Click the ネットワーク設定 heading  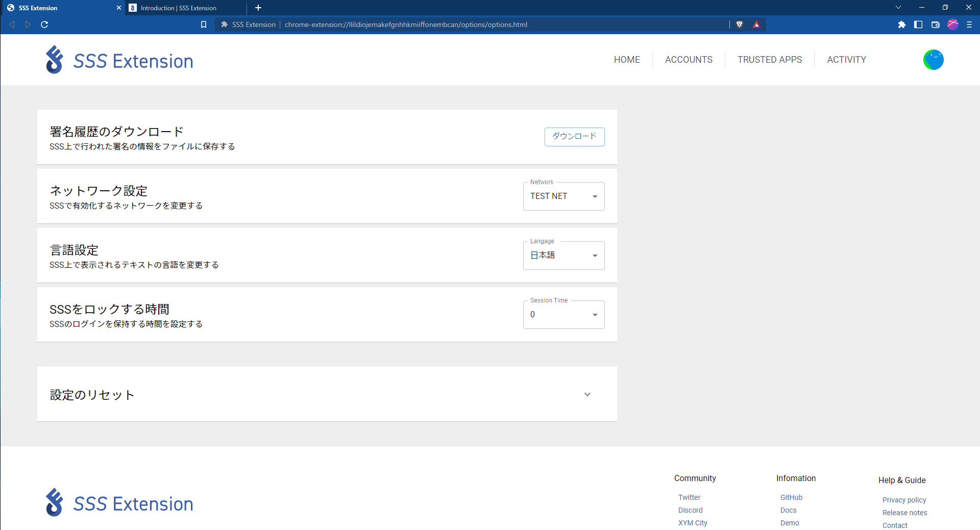(99, 191)
